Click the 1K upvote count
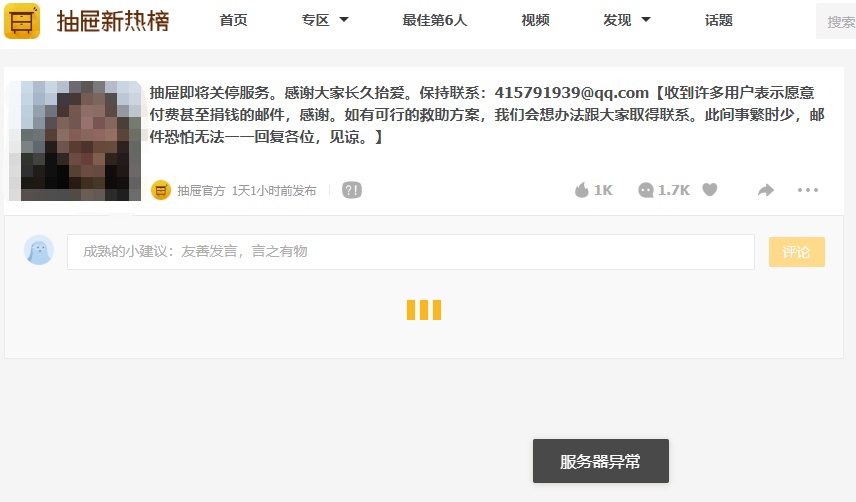 [603, 190]
